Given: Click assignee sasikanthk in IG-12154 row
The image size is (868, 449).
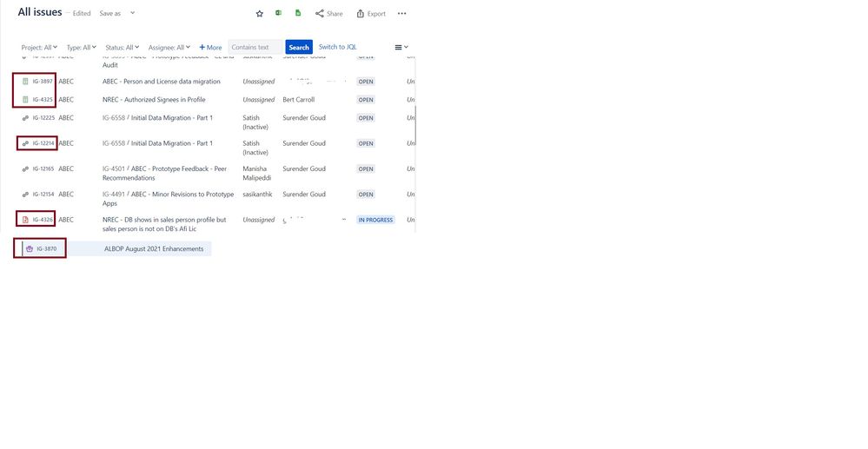Looking at the screenshot, I should pyautogui.click(x=257, y=195).
